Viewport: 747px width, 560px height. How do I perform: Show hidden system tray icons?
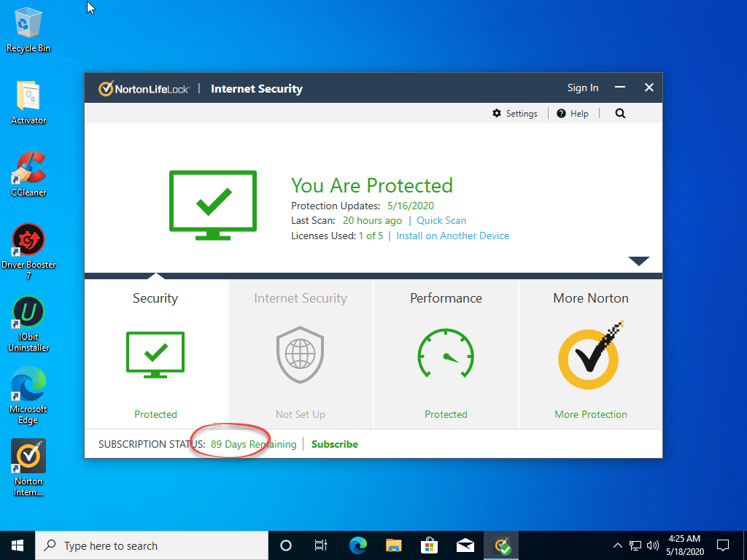(x=617, y=545)
